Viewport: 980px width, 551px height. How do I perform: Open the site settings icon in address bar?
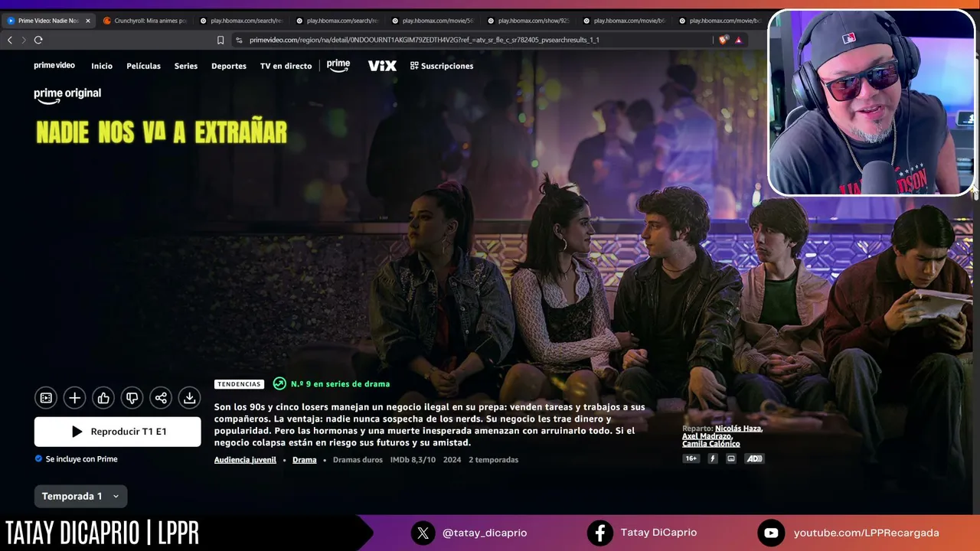(x=239, y=40)
